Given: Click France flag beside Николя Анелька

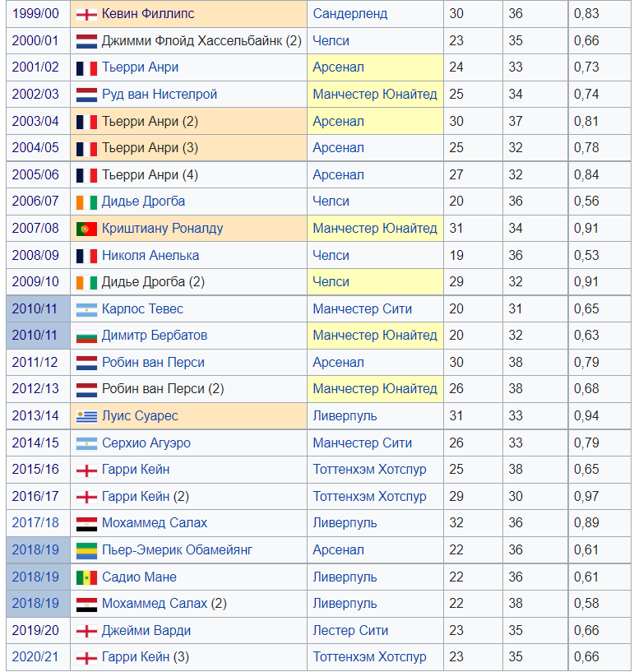Looking at the screenshot, I should point(86,257).
